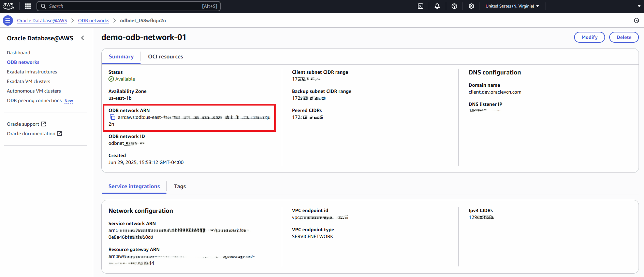Click the Delete button
This screenshot has width=644, height=277.
(624, 37)
